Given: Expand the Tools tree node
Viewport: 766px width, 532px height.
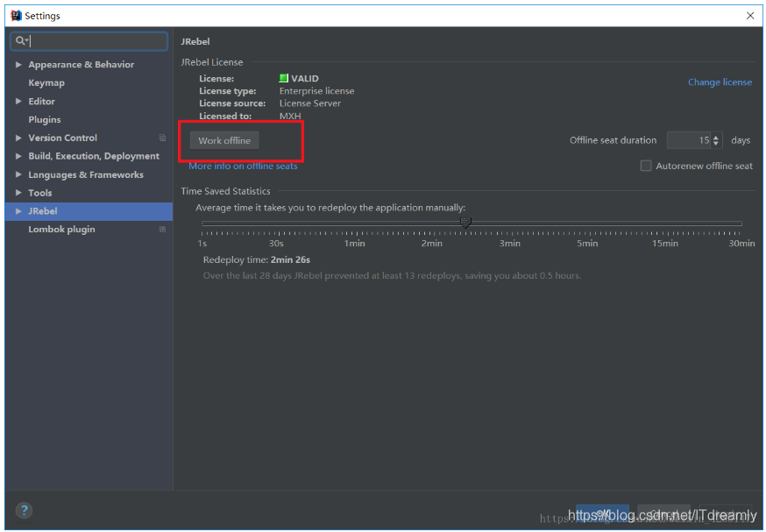Looking at the screenshot, I should (18, 193).
